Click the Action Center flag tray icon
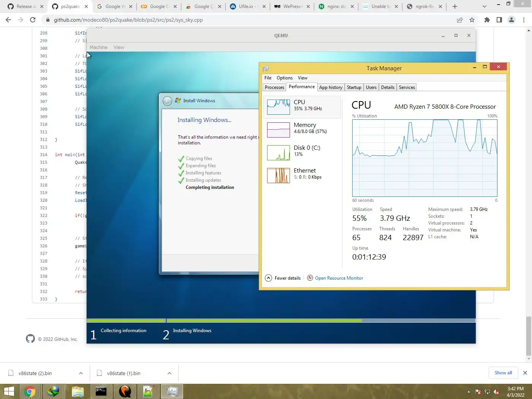 (x=478, y=392)
